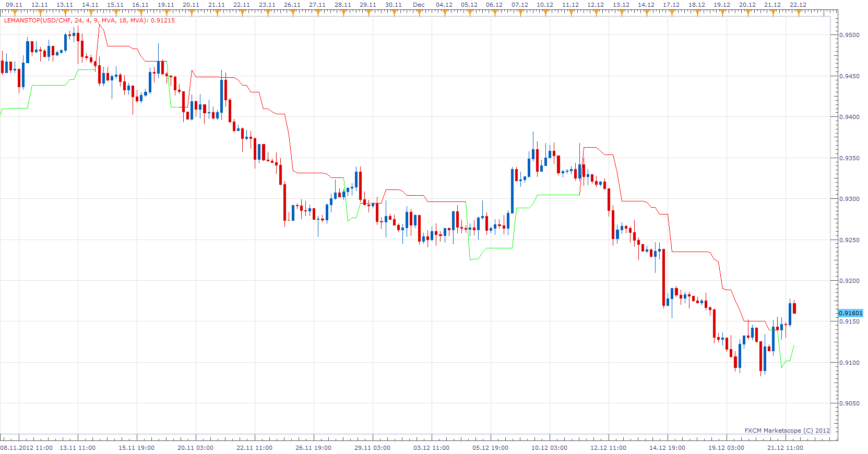Click the orange day marker under 27.11

coord(318,13)
